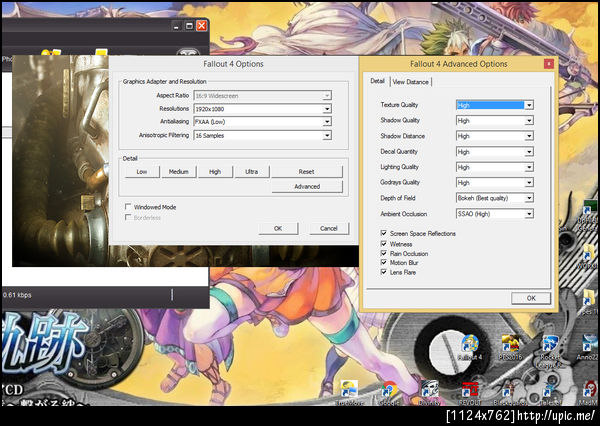Disable the Rain Occlusion option
The width and height of the screenshot is (600, 426).
pyautogui.click(x=383, y=253)
